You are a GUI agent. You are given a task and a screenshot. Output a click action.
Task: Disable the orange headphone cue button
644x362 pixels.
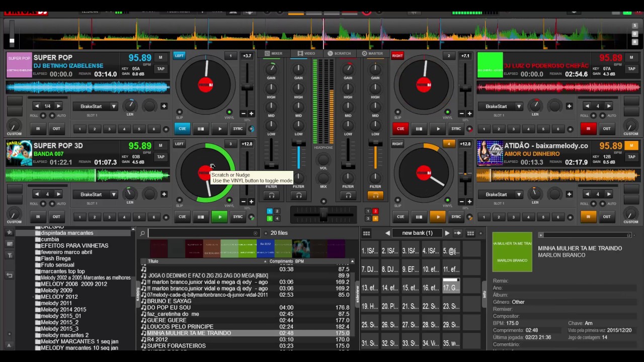[x=375, y=196]
